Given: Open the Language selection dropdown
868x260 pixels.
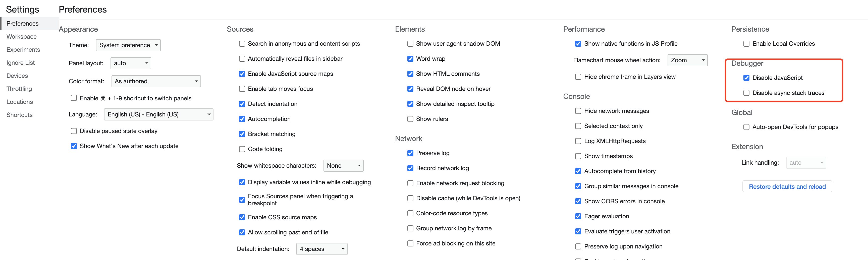Looking at the screenshot, I should click(158, 114).
